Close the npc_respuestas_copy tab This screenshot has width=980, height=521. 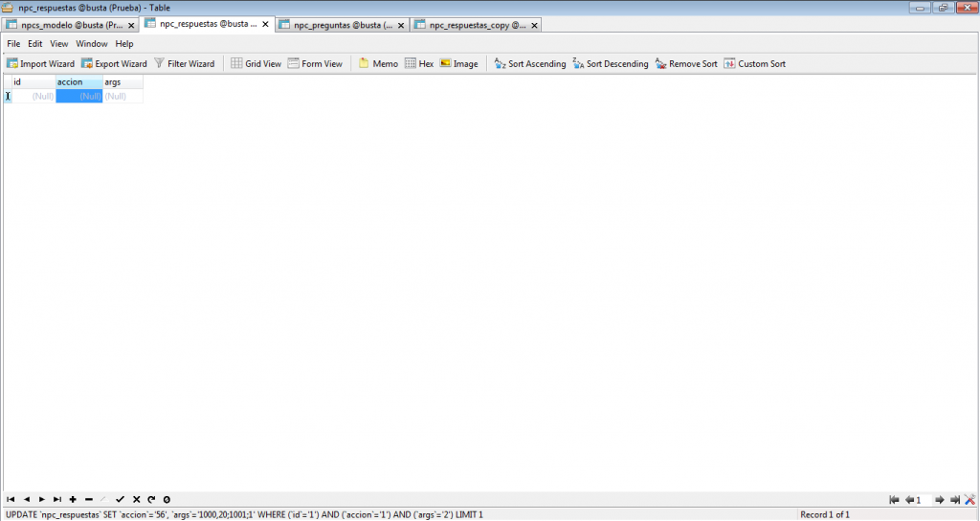pos(534,25)
